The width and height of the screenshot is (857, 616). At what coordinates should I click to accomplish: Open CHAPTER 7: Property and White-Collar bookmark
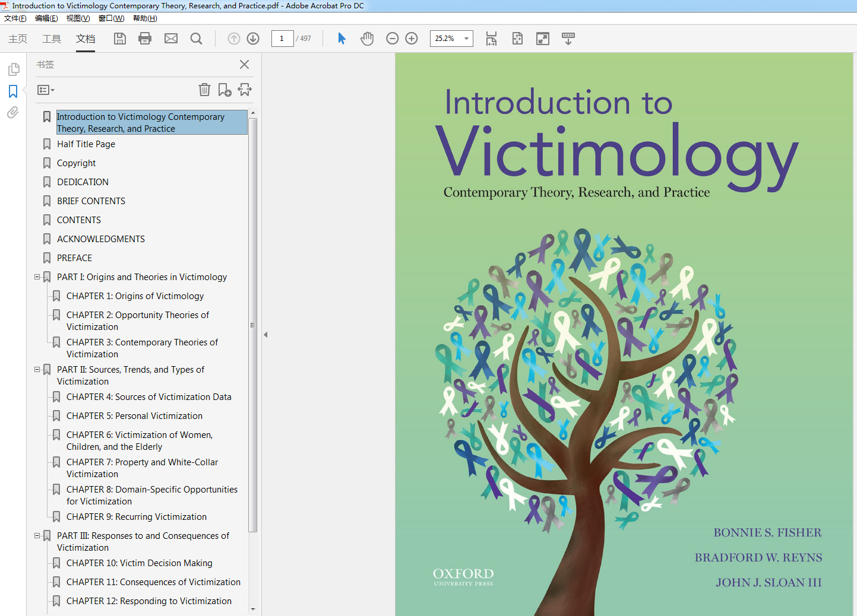pyautogui.click(x=142, y=468)
